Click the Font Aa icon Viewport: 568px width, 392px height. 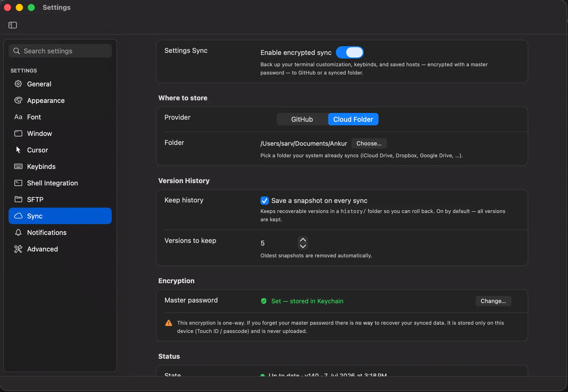pyautogui.click(x=18, y=117)
